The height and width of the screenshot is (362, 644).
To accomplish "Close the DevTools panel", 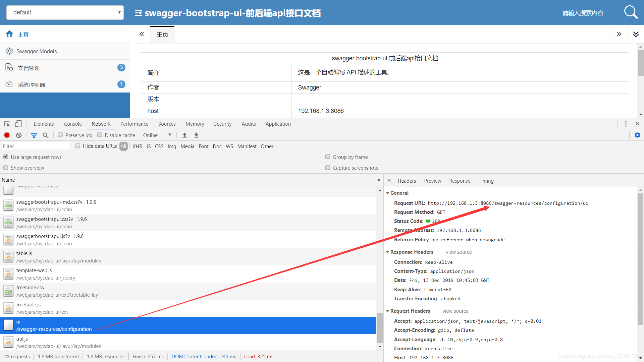I will [637, 124].
